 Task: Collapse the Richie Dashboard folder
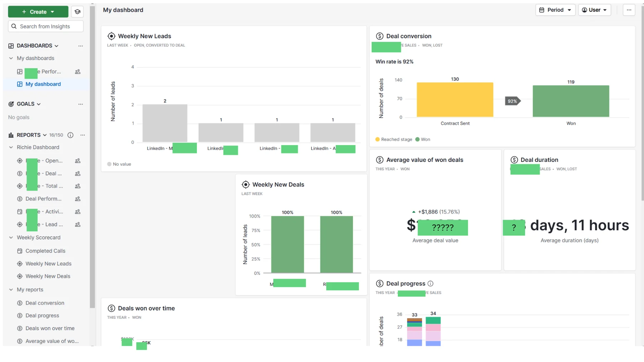coord(11,147)
